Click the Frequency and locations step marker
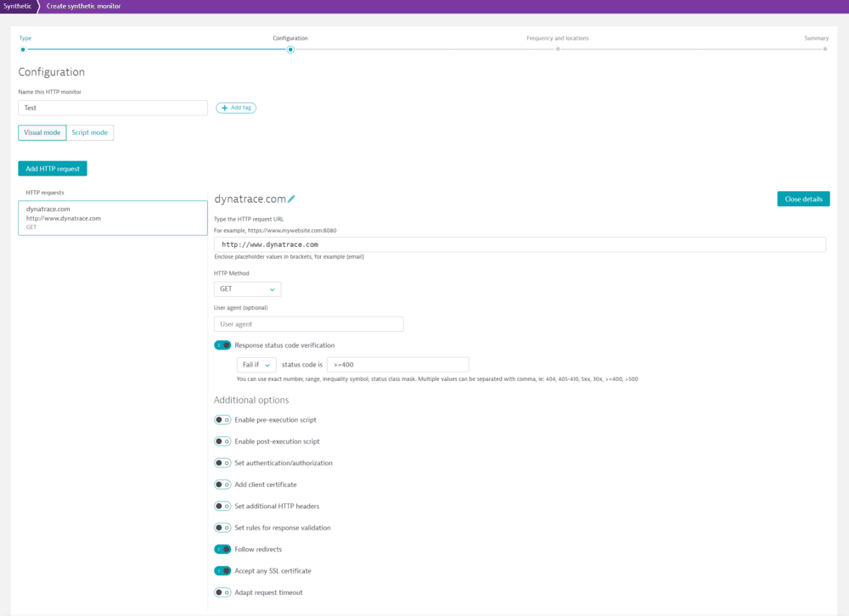This screenshot has height=616, width=849. coord(558,49)
